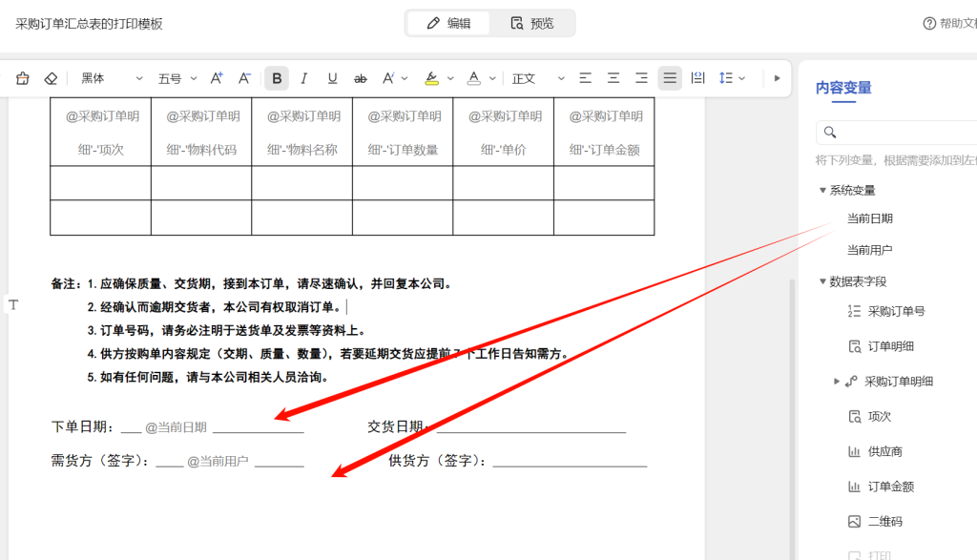Toggle bold formatting
The image size is (977, 560).
tap(277, 78)
